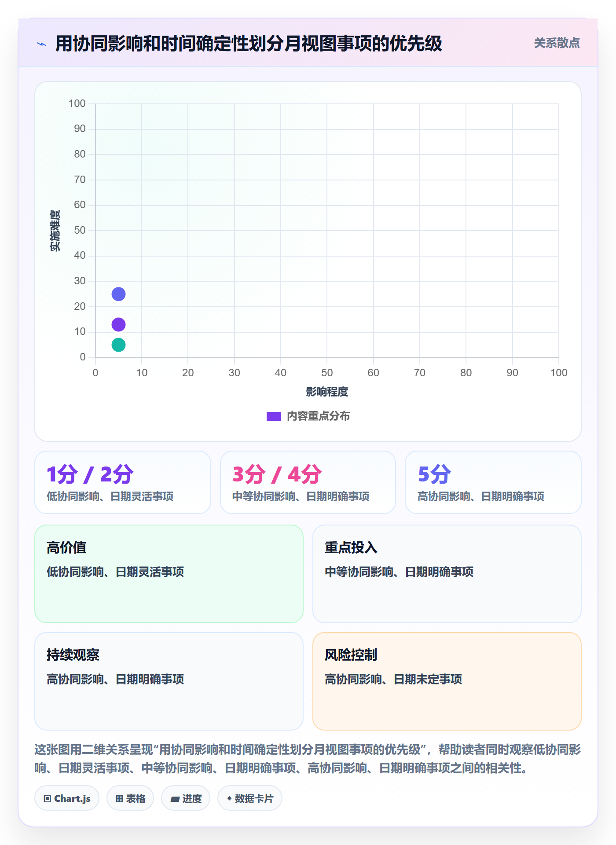
Task: Click the Chart.js tag
Action: tap(67, 798)
